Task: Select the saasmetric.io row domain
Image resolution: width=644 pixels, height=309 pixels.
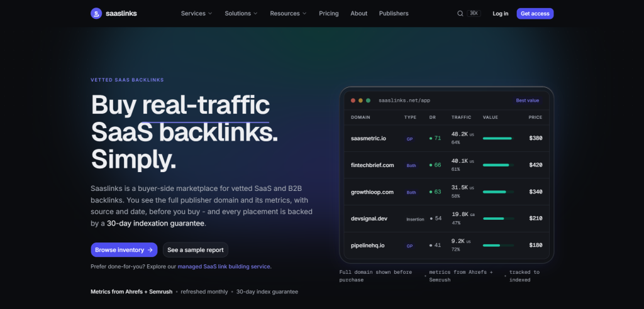Action: click(369, 138)
